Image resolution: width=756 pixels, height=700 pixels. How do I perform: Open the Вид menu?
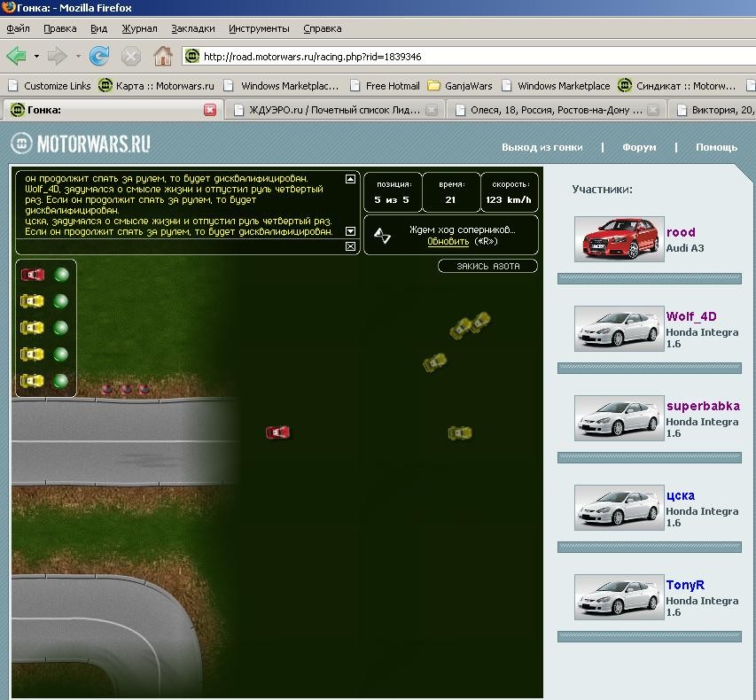[99, 28]
